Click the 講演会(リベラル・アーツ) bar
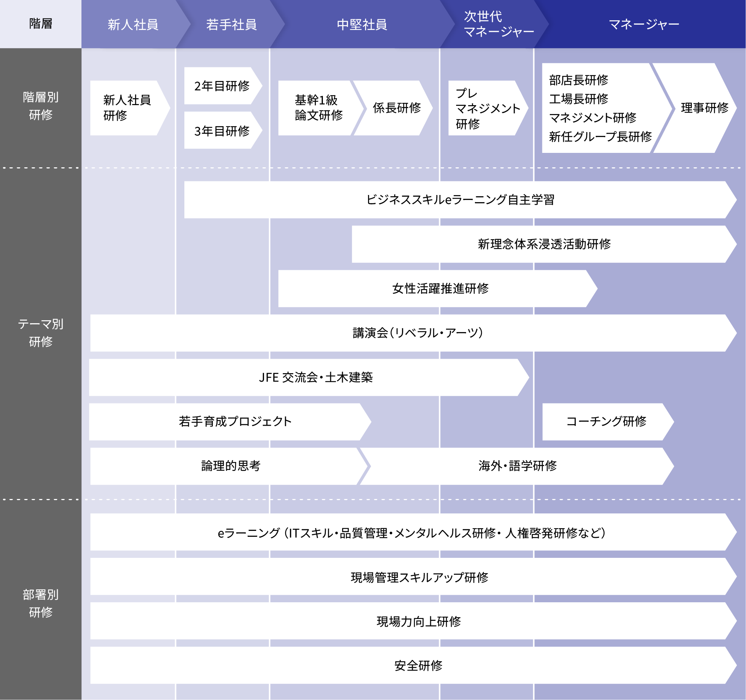The height and width of the screenshot is (700, 746). (x=413, y=333)
